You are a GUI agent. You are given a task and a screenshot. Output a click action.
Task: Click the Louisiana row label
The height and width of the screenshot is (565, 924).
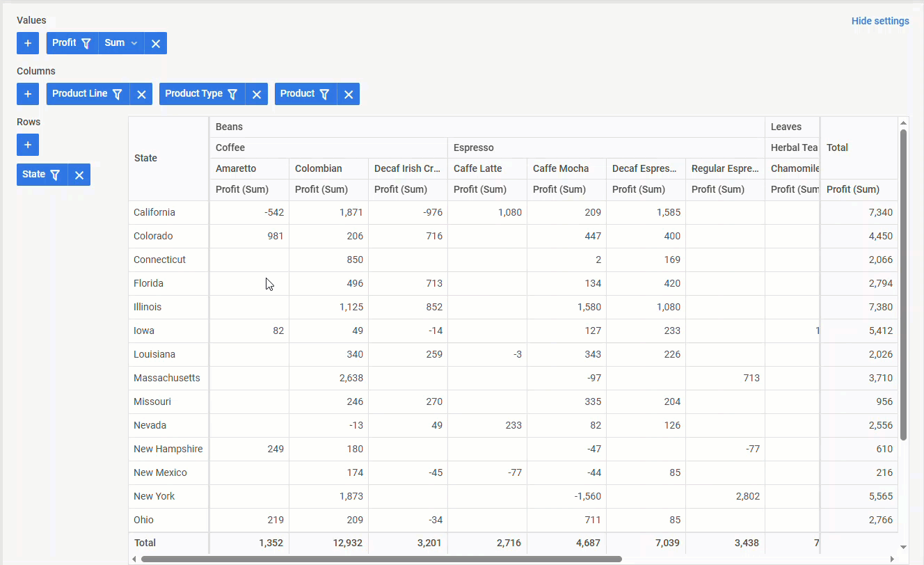(x=168, y=355)
